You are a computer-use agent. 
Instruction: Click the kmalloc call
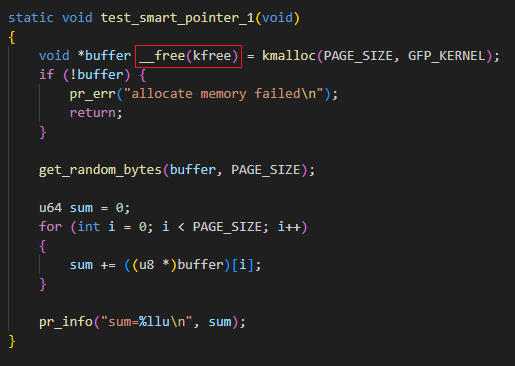[x=289, y=56]
